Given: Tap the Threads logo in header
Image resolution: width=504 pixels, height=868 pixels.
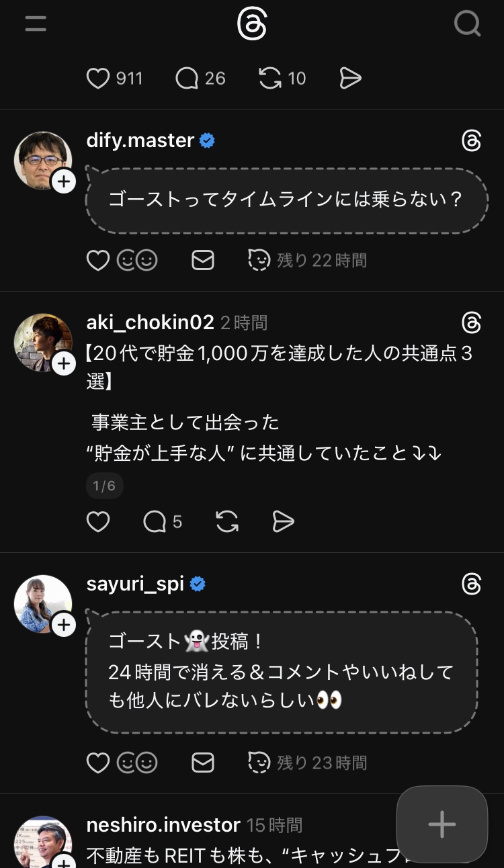Looking at the screenshot, I should point(252,25).
